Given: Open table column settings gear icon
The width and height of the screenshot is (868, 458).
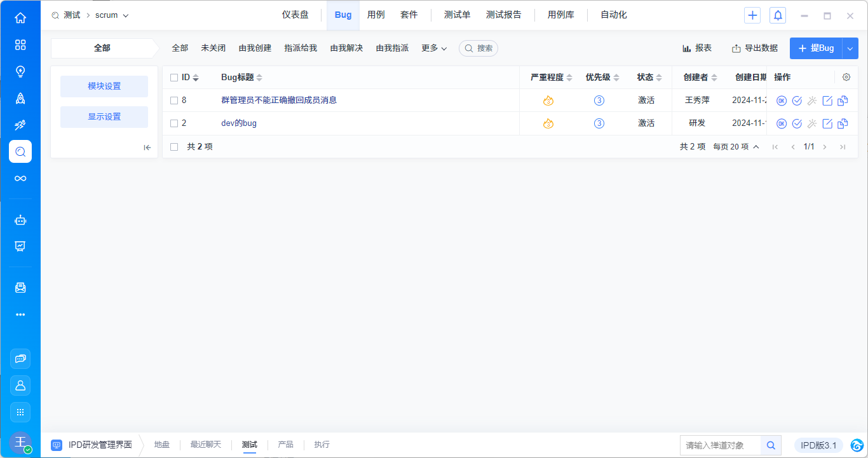Looking at the screenshot, I should coord(846,77).
